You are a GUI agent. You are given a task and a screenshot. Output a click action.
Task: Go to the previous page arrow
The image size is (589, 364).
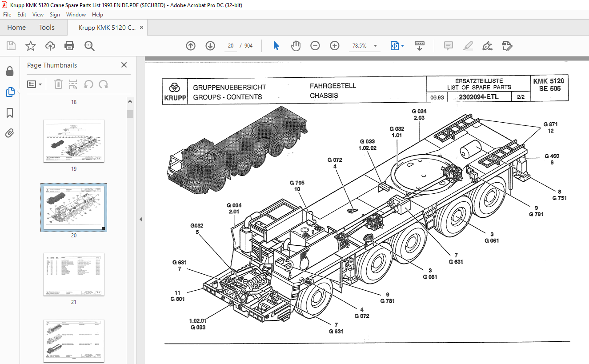coord(191,46)
